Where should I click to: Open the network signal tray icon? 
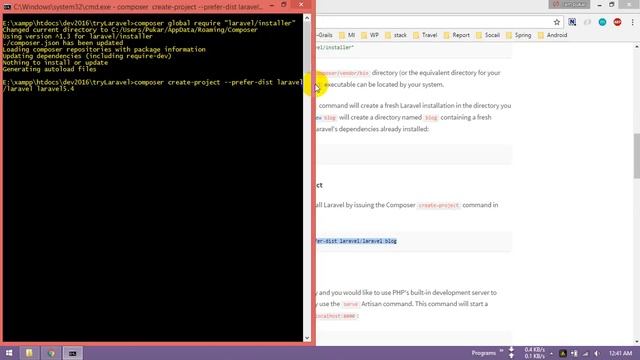(585, 353)
